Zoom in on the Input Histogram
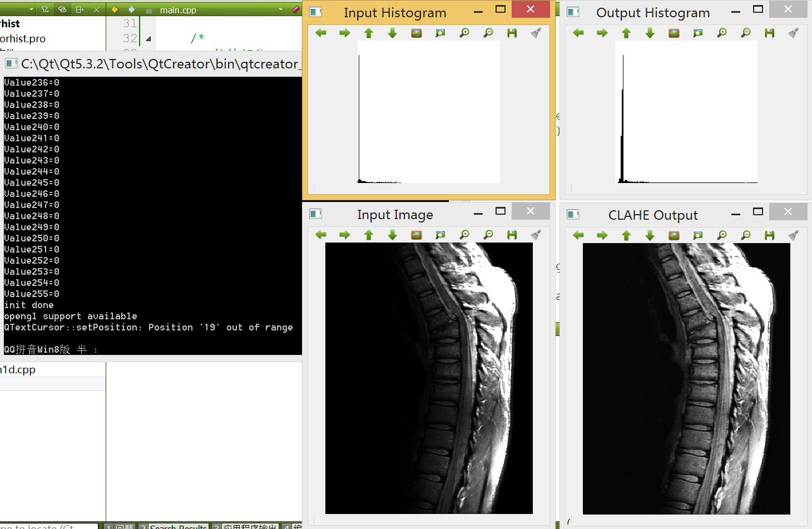Screen dimensions: 812x529 464,33
